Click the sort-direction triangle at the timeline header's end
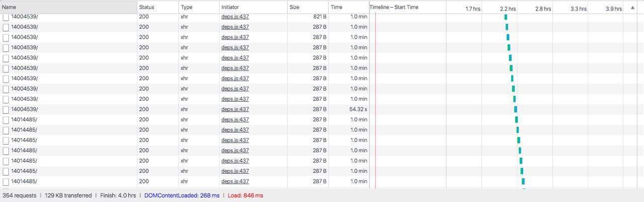644x202 pixels. [x=632, y=8]
